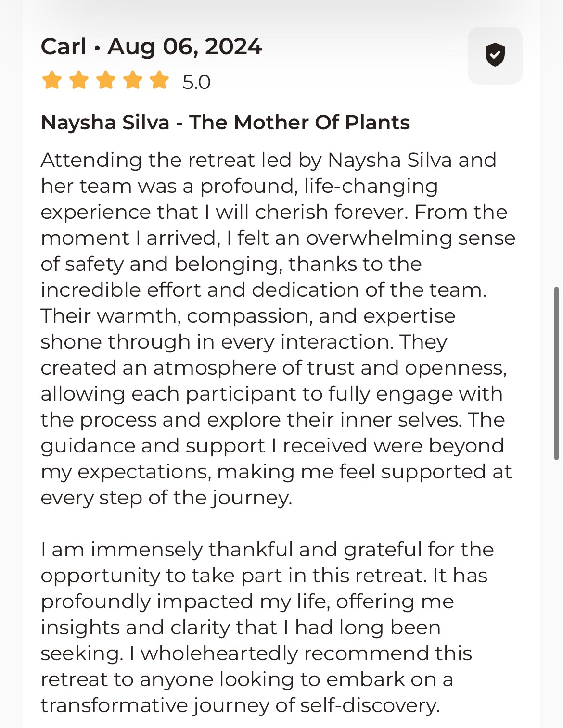Select the fifth rating star
563x728 pixels.
pyautogui.click(x=159, y=81)
